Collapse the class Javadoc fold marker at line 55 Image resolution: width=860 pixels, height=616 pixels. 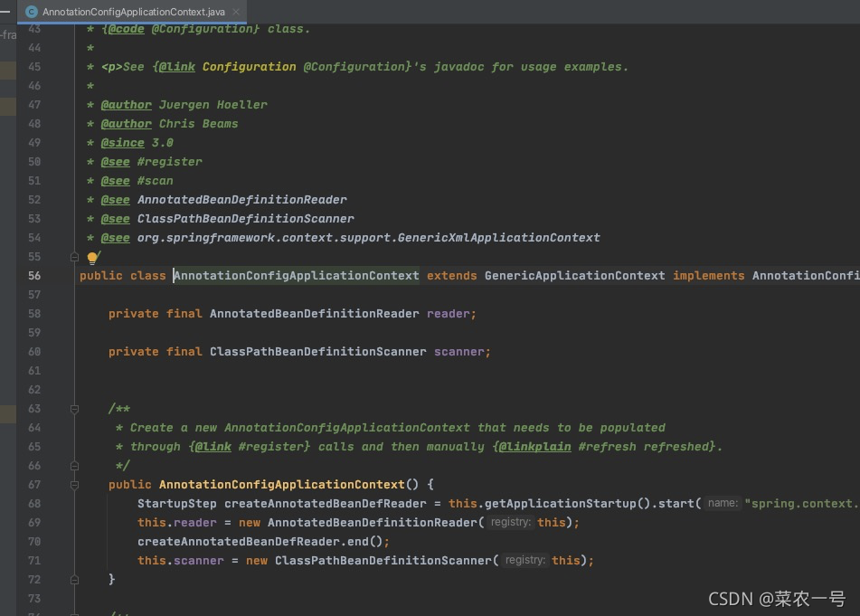pyautogui.click(x=74, y=256)
